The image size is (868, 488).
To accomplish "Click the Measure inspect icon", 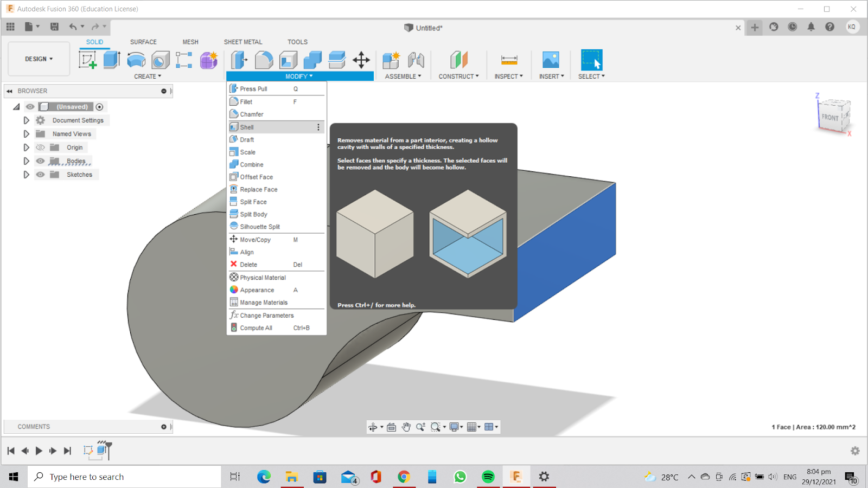I will coord(509,60).
